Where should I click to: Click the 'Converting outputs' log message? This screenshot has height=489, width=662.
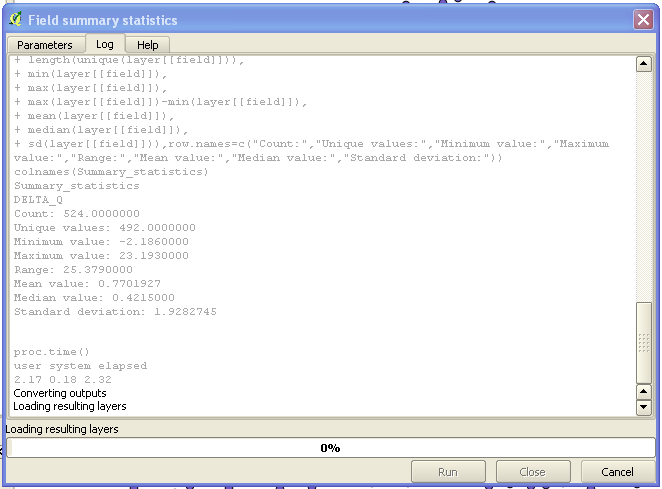point(62,393)
